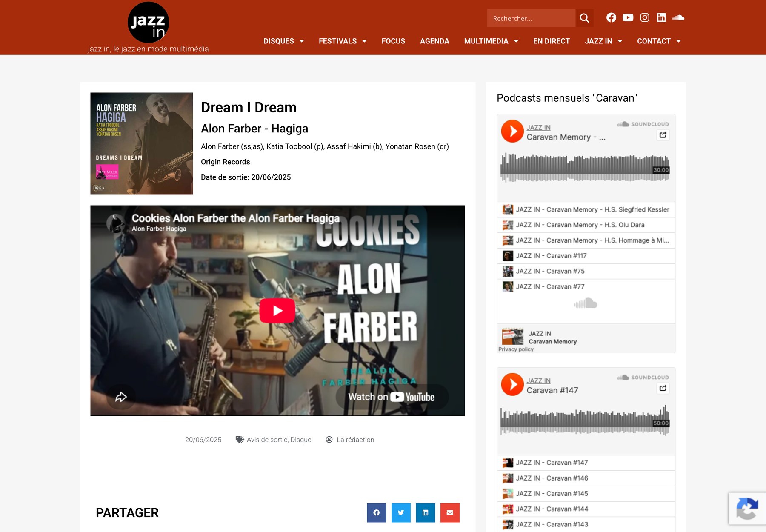The width and height of the screenshot is (766, 532).
Task: Seek in Caravan #147 waveform
Action: click(x=585, y=420)
